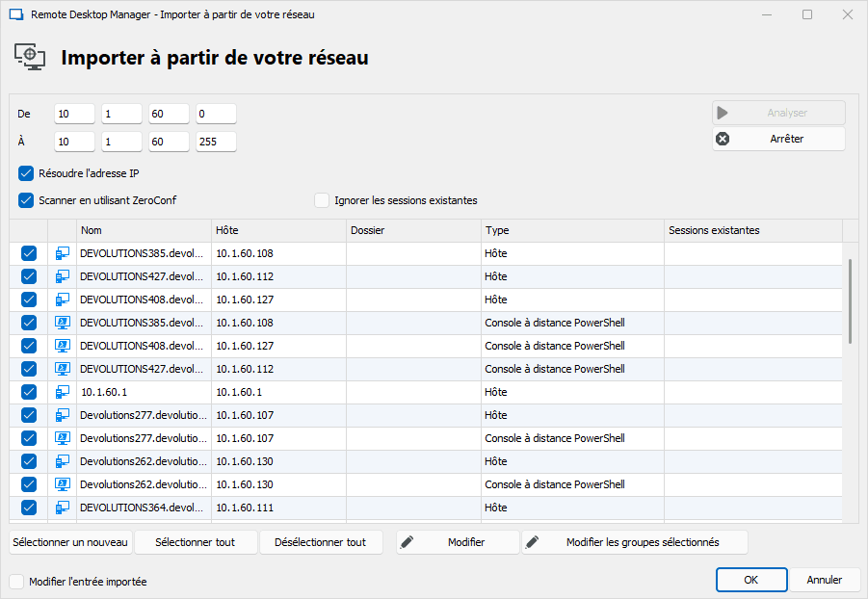Click the last octet field of the À address
Image resolution: width=868 pixels, height=599 pixels.
tap(216, 143)
